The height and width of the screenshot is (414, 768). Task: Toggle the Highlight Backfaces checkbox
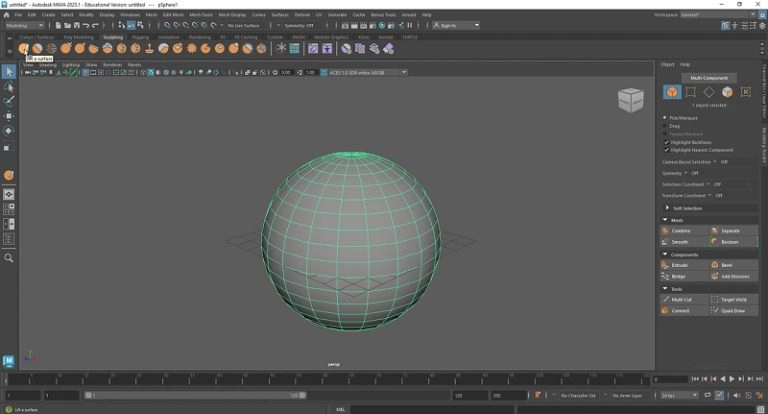(x=666, y=142)
